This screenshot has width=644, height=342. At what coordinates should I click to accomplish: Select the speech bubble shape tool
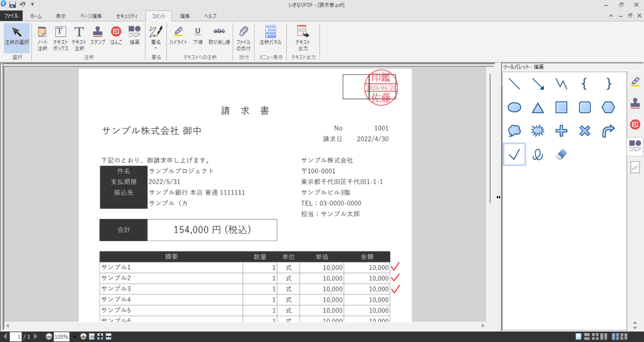[x=515, y=131]
